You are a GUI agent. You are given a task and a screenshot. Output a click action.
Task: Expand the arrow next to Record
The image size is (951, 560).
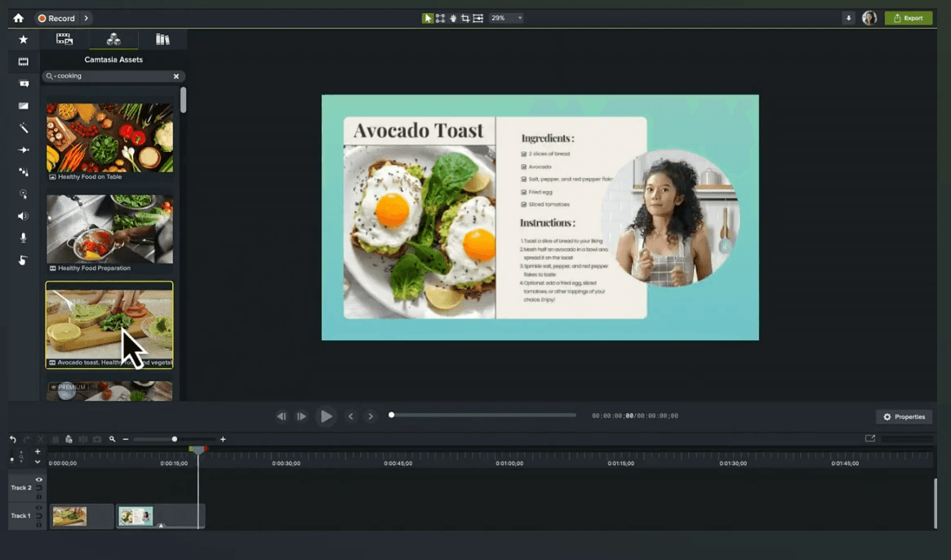[87, 18]
